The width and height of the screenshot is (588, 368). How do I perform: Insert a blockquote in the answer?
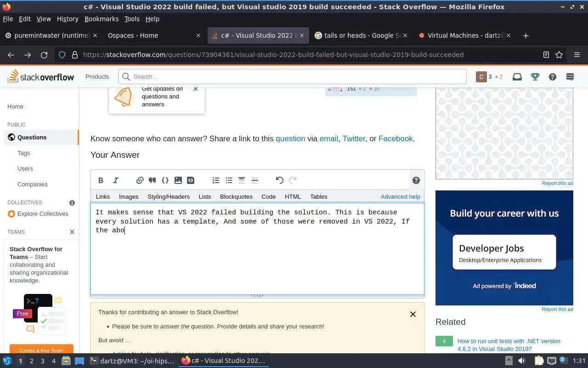pyautogui.click(x=153, y=180)
